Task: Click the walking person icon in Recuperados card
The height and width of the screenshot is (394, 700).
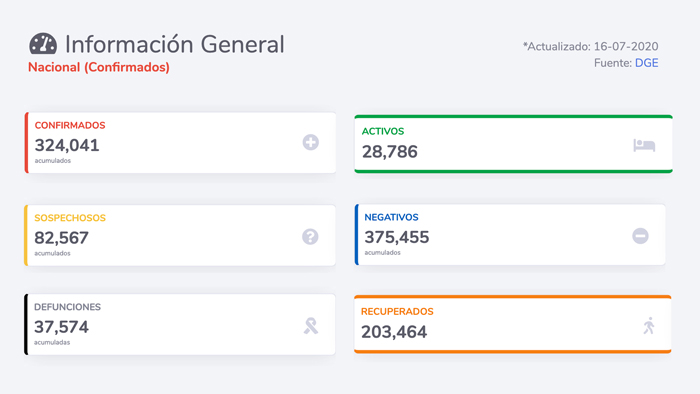Action: (x=649, y=326)
